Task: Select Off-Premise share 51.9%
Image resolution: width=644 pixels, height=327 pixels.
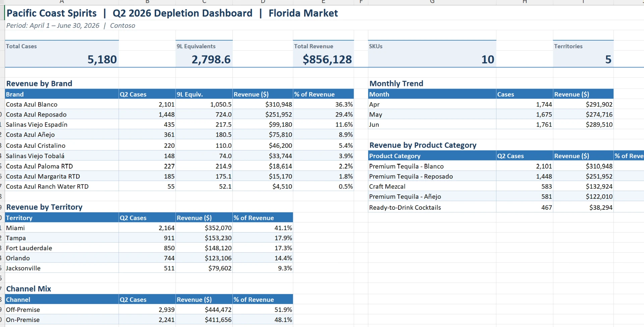Action: click(263, 310)
